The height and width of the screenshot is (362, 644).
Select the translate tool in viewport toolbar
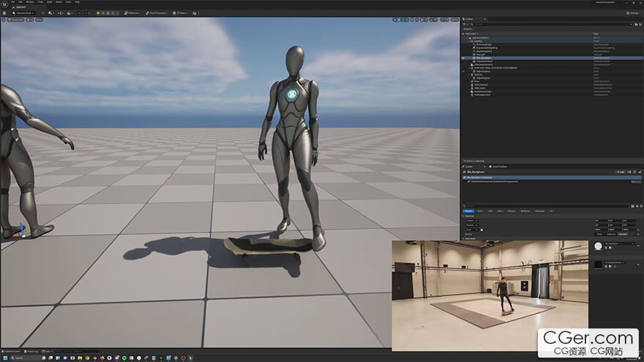(399, 20)
